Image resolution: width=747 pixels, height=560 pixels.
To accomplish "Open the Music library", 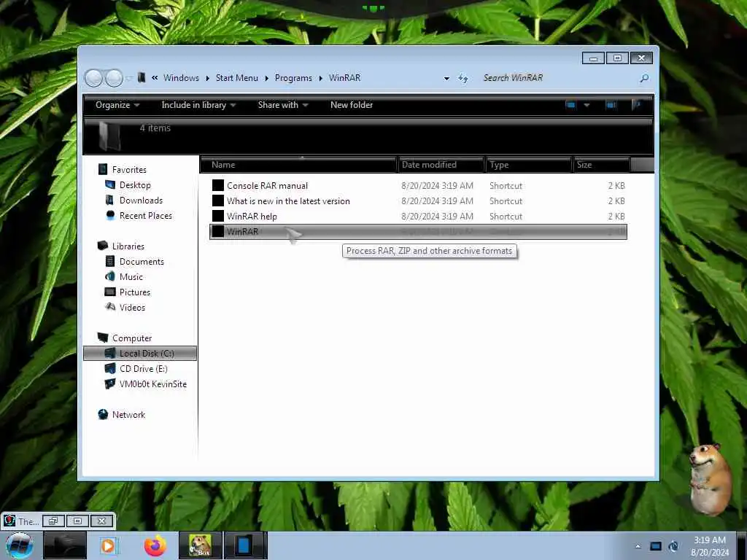I will point(131,276).
